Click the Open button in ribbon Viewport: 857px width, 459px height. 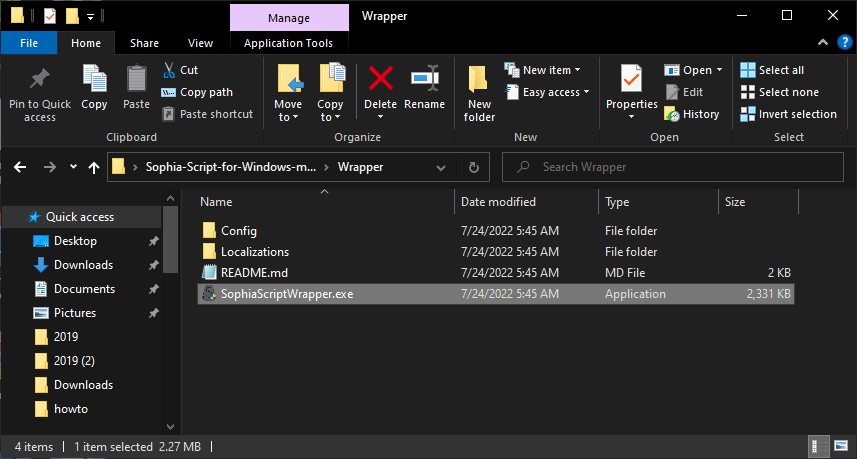pos(688,70)
